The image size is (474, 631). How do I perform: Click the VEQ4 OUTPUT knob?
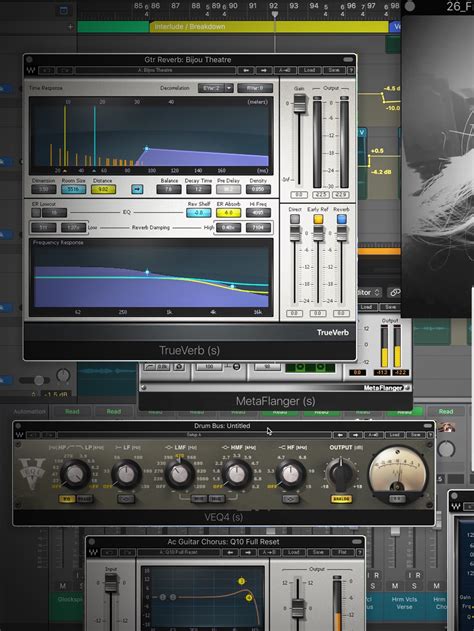[x=341, y=474]
